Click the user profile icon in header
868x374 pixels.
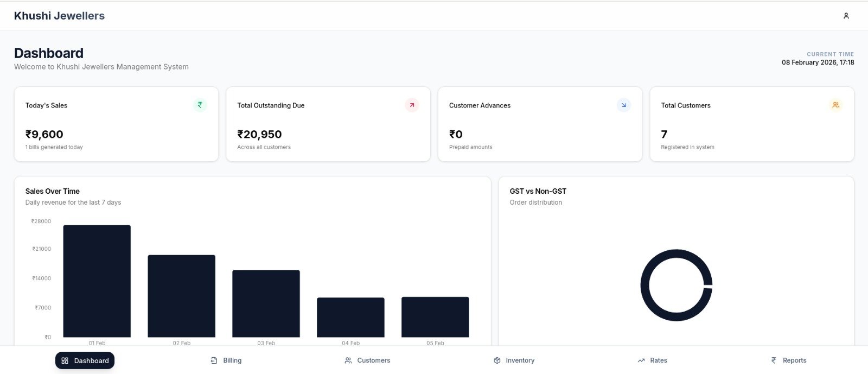846,16
